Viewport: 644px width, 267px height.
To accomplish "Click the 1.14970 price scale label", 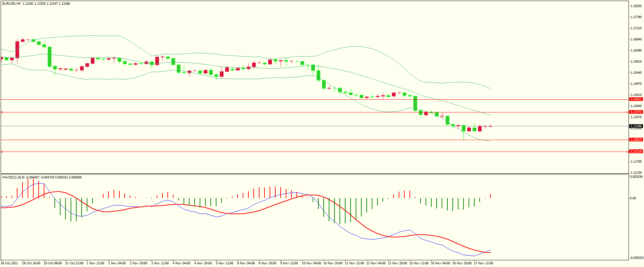I will (636, 84).
